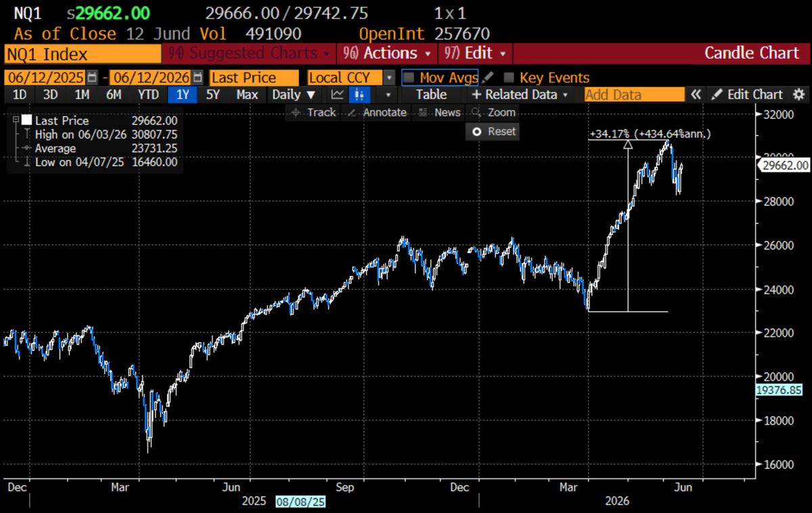Collapse toolbar with double chevron icon
The height and width of the screenshot is (513, 812).
click(x=696, y=95)
